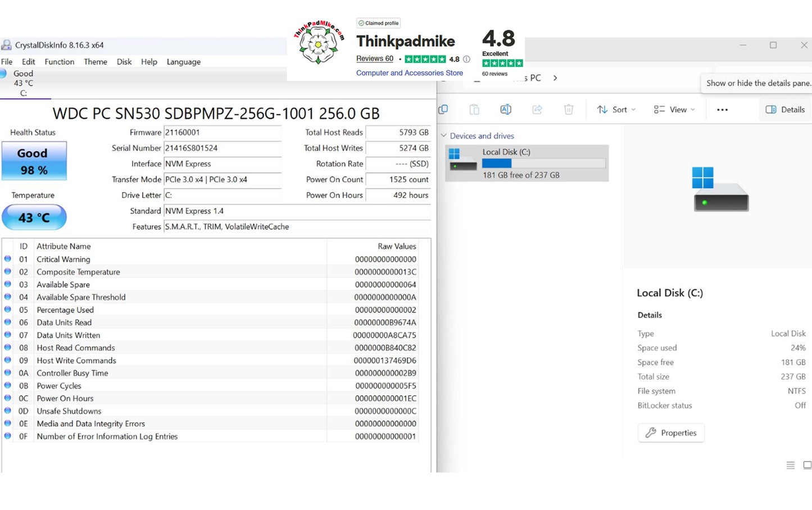This screenshot has width=812, height=510.
Task: Switch to large thumbnails view icon
Action: (x=808, y=465)
